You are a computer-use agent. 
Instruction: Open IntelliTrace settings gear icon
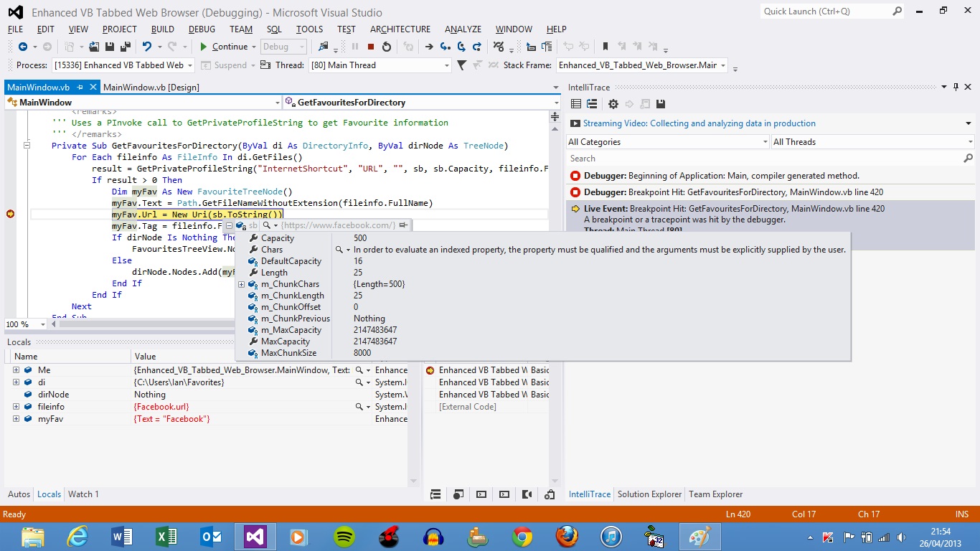click(615, 104)
